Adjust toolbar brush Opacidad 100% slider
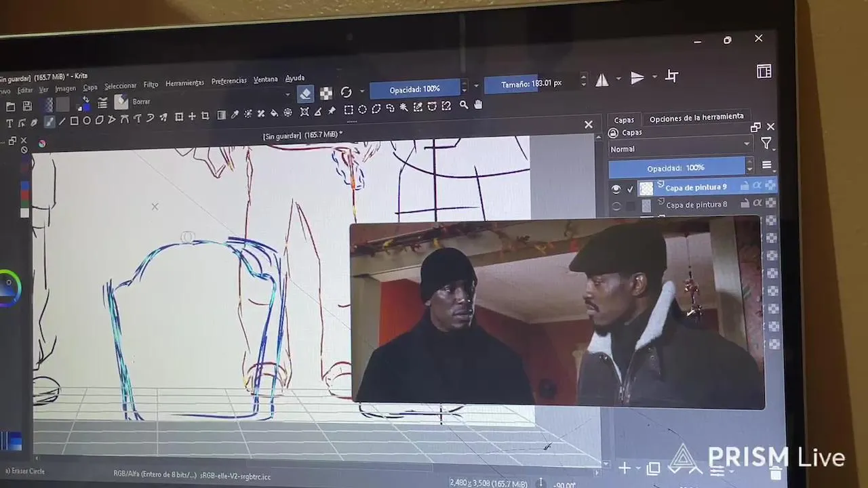 [415, 89]
